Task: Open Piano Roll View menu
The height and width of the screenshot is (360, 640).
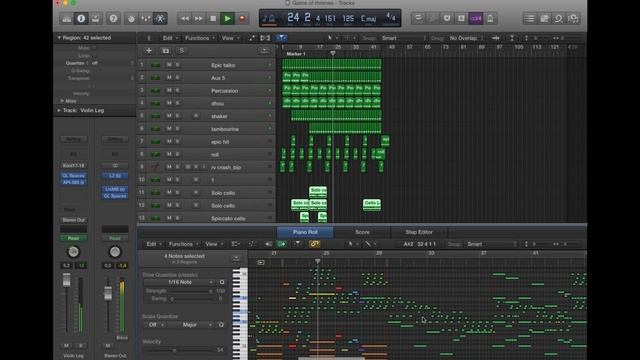Action: point(213,244)
